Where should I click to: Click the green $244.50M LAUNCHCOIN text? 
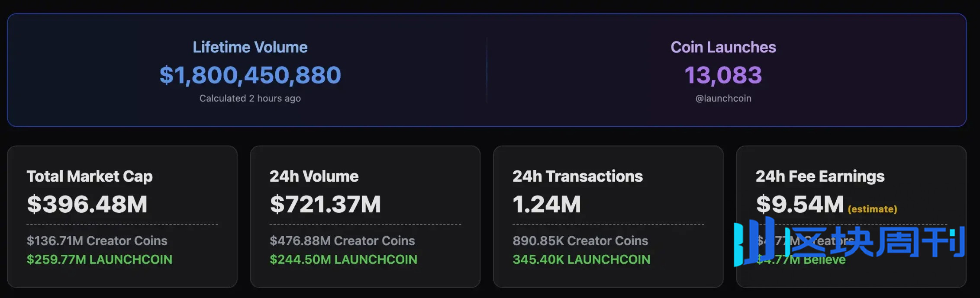coord(344,259)
